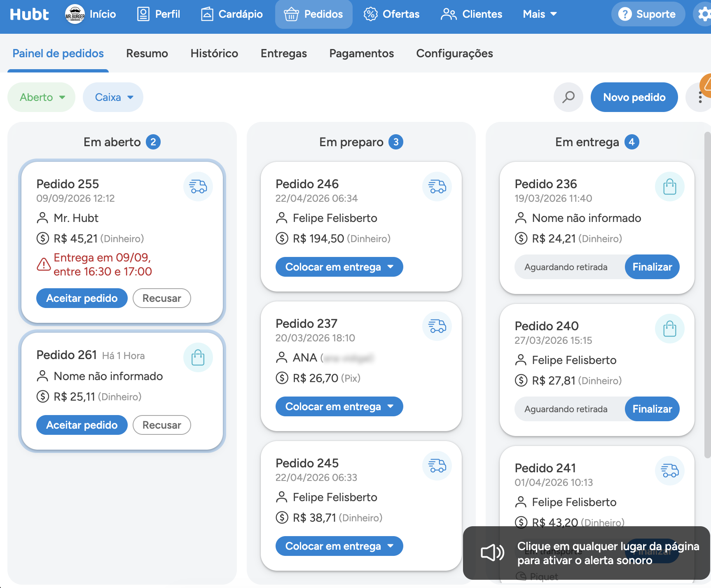The width and height of the screenshot is (711, 588).
Task: Finalize Pedido 236
Action: [x=652, y=267]
